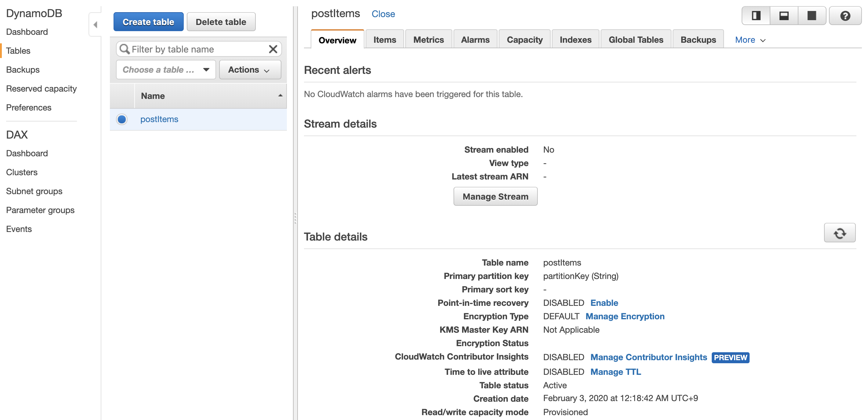Click the Provisioned capacity mode value
The height and width of the screenshot is (420, 868).
click(x=566, y=412)
